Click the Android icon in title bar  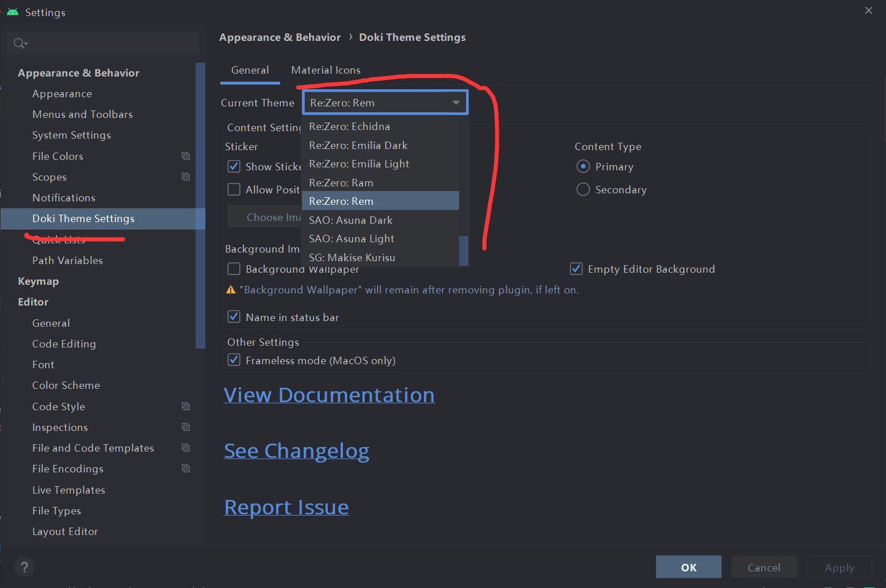(x=13, y=12)
